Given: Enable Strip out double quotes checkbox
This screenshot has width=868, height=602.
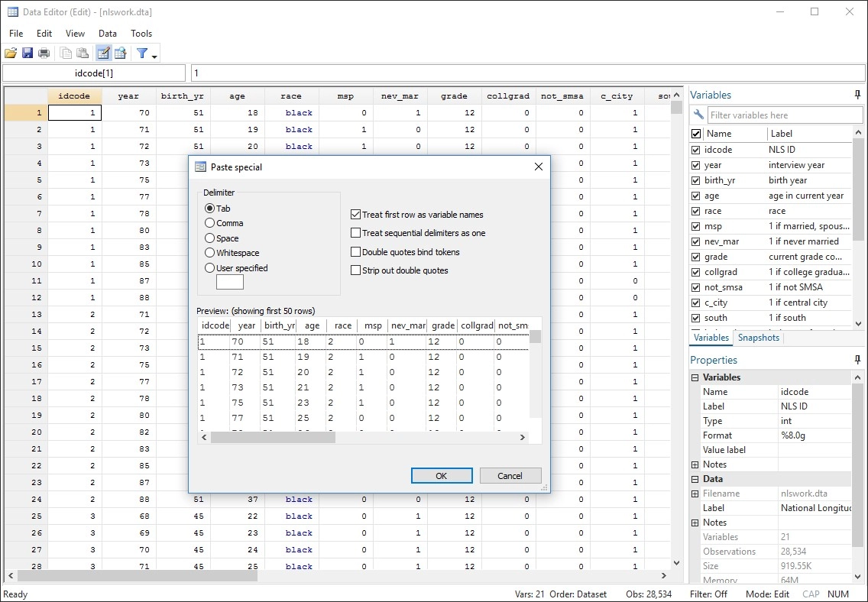Looking at the screenshot, I should (x=356, y=270).
